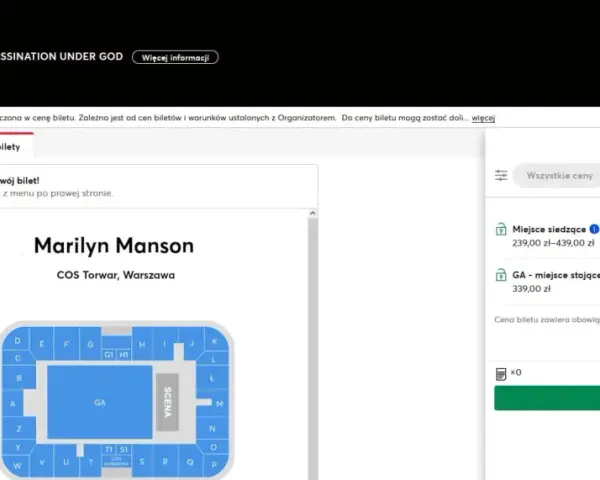Choose section V on the seat map
The height and width of the screenshot is (480, 600).
point(42,462)
